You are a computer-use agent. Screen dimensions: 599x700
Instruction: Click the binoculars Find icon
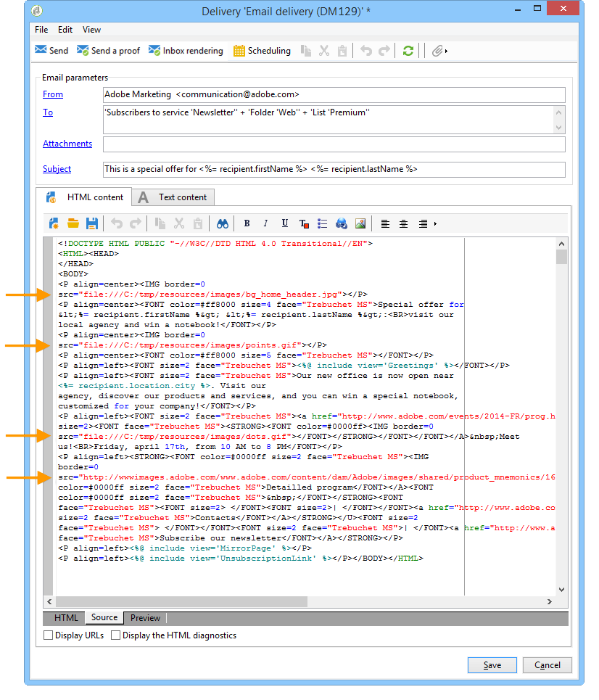pos(223,223)
